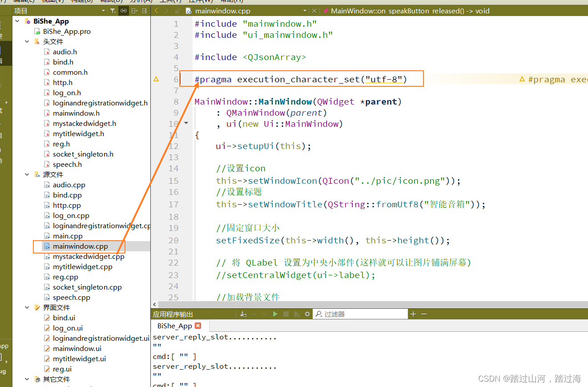
Task: Jump to next output item arrow
Action: point(265,314)
